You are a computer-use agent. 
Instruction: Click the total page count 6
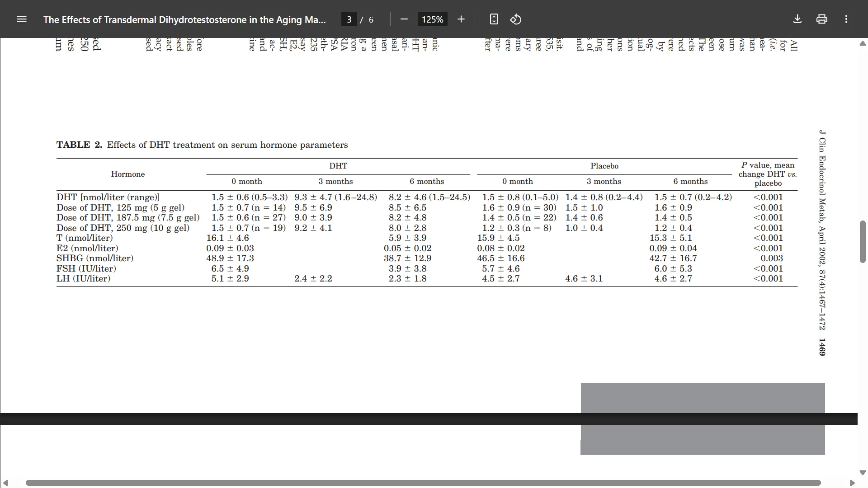click(371, 19)
